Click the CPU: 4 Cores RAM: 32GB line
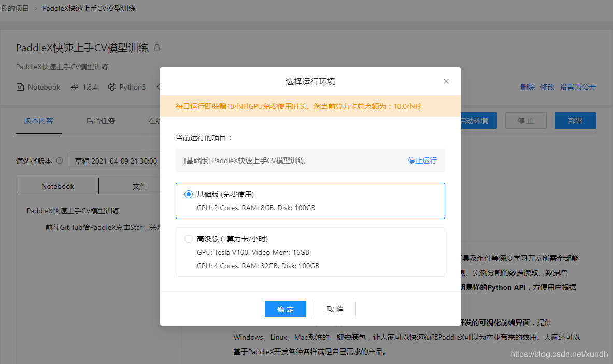Viewport: 613px width, 364px height. [258, 266]
